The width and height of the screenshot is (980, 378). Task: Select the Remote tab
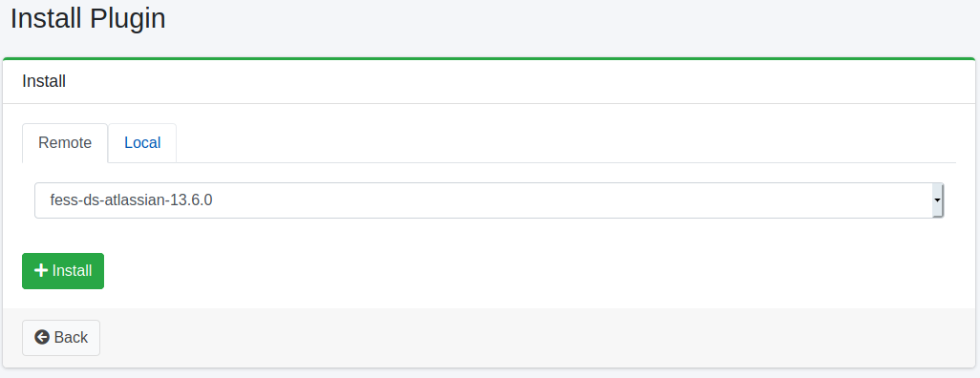65,143
